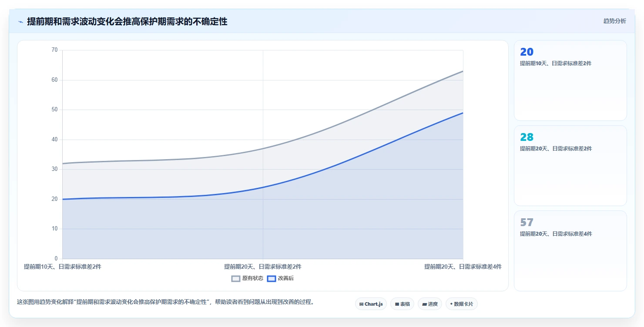The width and height of the screenshot is (644, 327).
Task: Click the 数据卡片 tag
Action: (x=462, y=304)
